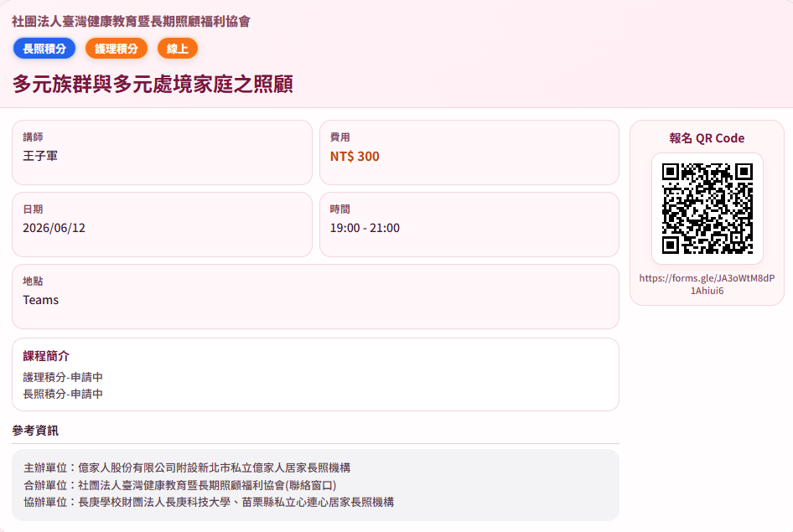
Task: Select the 護理積分-申請中 line
Action: click(x=63, y=377)
